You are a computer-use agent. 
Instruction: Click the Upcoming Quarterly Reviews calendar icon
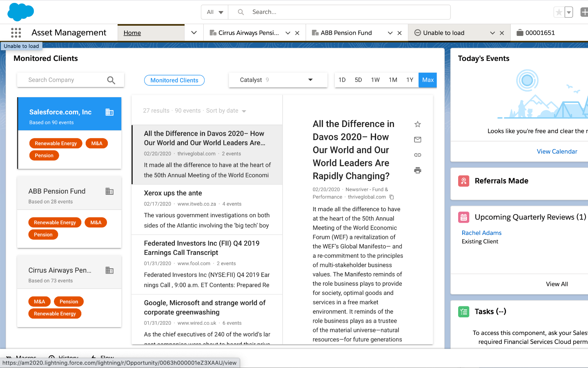pos(463,217)
